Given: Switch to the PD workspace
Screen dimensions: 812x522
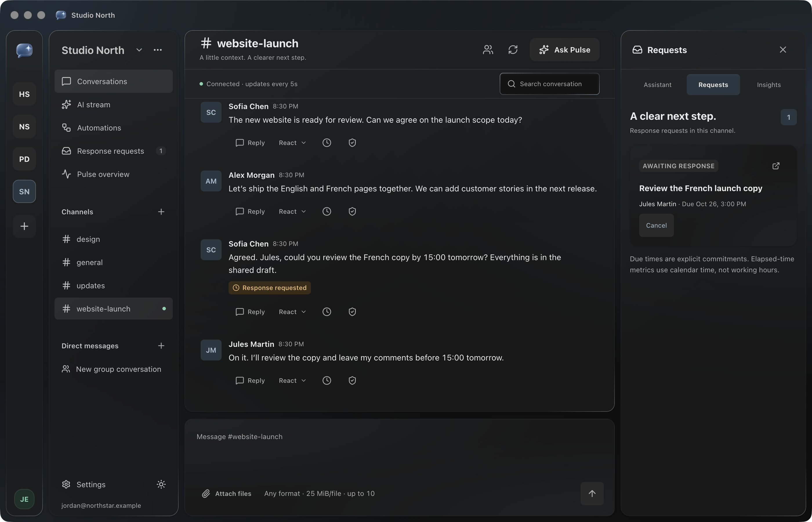Looking at the screenshot, I should [x=24, y=159].
